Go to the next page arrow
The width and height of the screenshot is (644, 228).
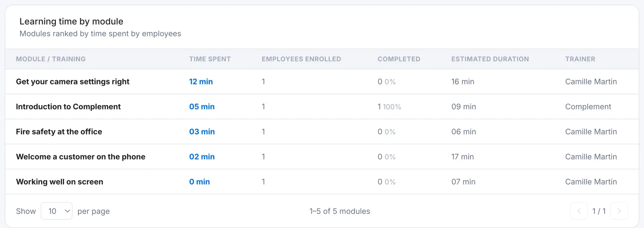coord(619,211)
